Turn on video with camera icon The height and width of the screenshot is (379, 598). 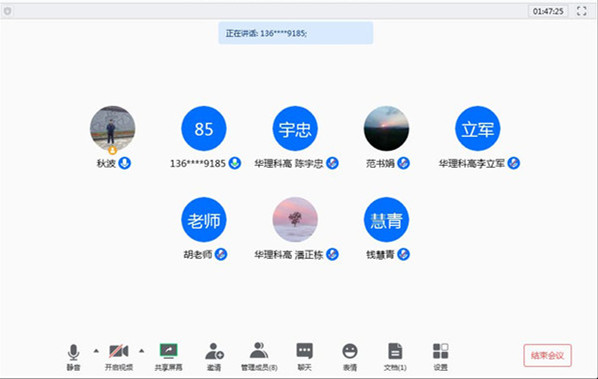click(x=119, y=351)
